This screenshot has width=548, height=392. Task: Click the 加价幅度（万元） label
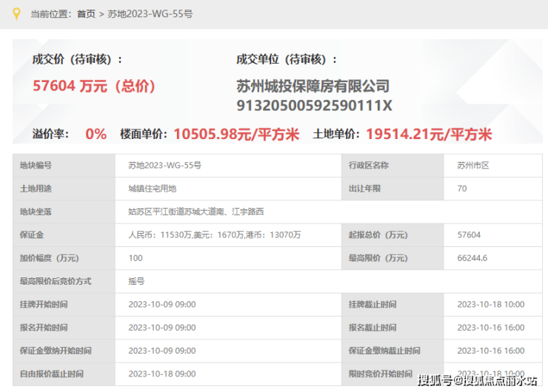(50, 258)
